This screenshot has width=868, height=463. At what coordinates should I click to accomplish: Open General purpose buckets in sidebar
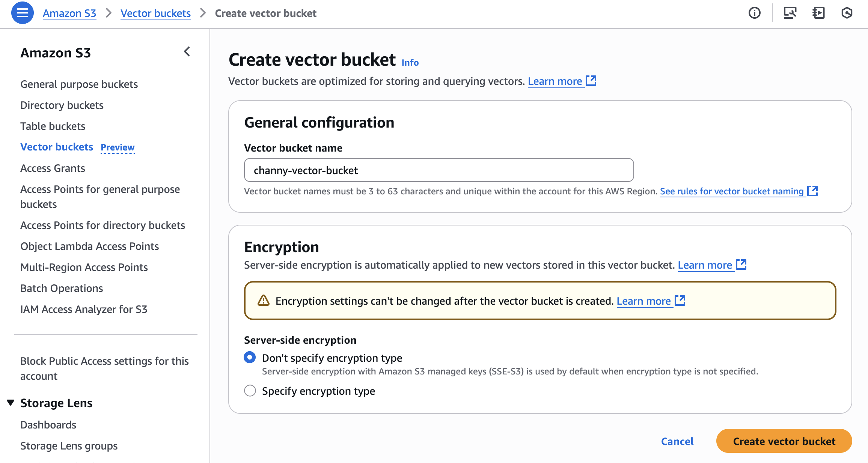pos(79,84)
